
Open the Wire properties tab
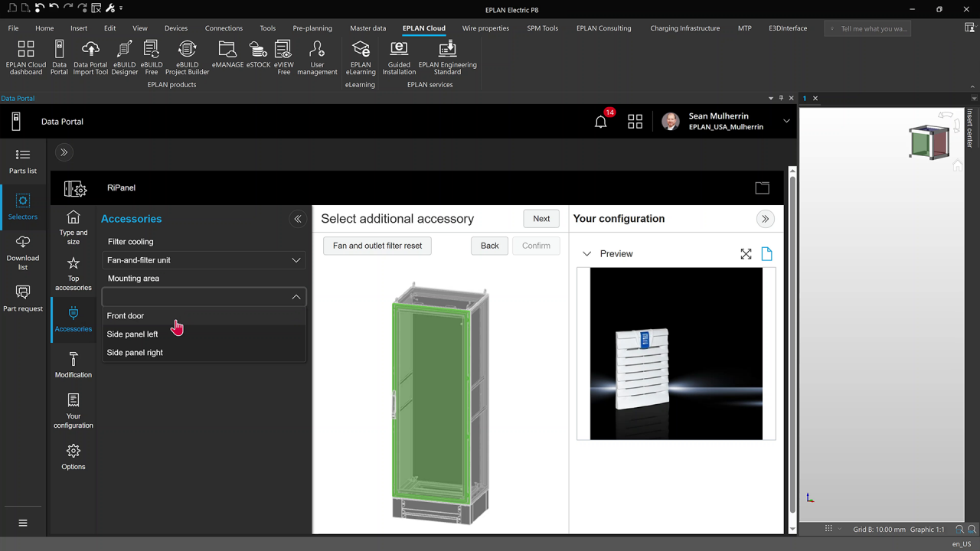pyautogui.click(x=485, y=28)
